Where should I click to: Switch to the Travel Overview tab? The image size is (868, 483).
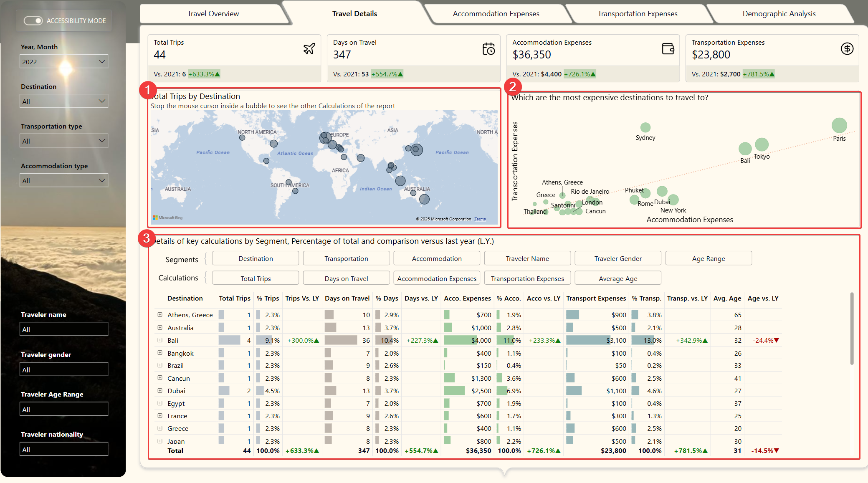pos(213,14)
